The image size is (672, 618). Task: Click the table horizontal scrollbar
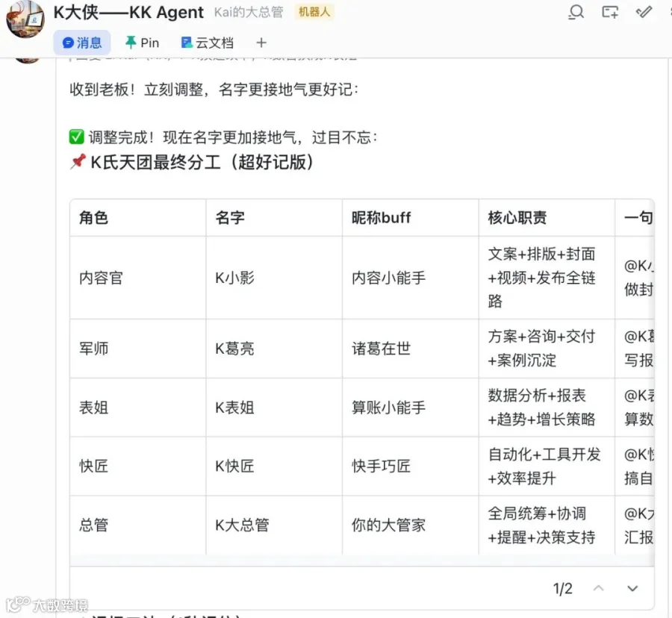361,561
